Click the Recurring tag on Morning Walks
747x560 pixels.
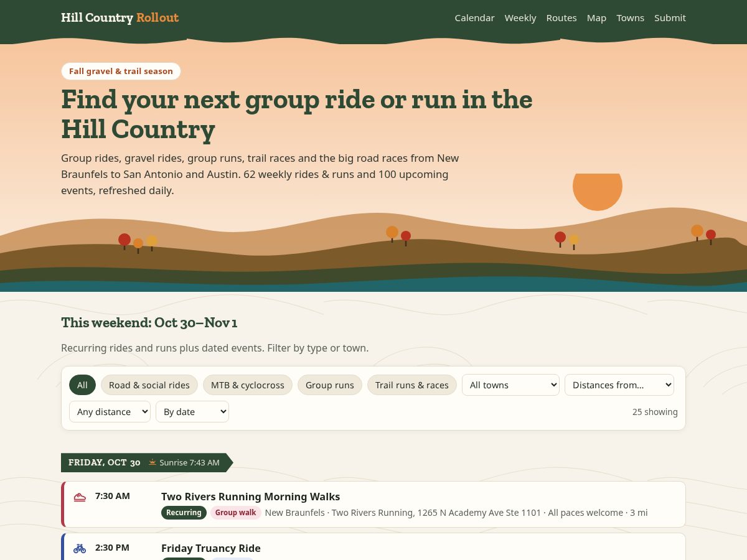click(184, 513)
